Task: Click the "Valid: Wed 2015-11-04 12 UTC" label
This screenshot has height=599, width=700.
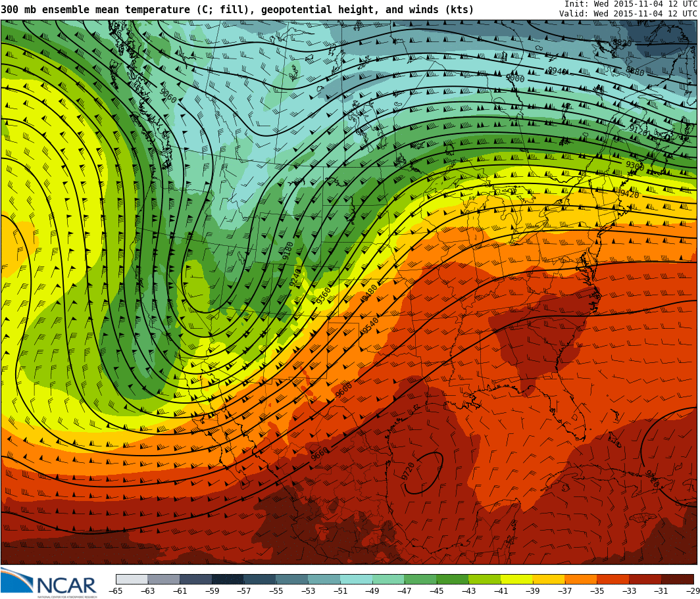Action: 628,13
